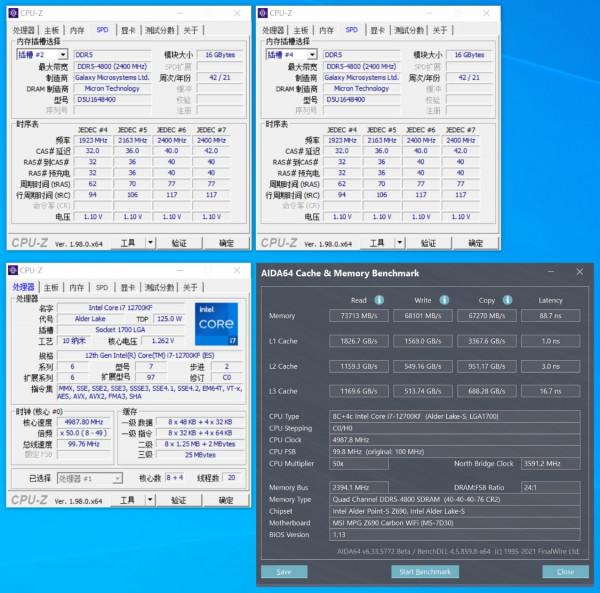Open 关于 tab in processor CPU-Z window

tap(190, 287)
